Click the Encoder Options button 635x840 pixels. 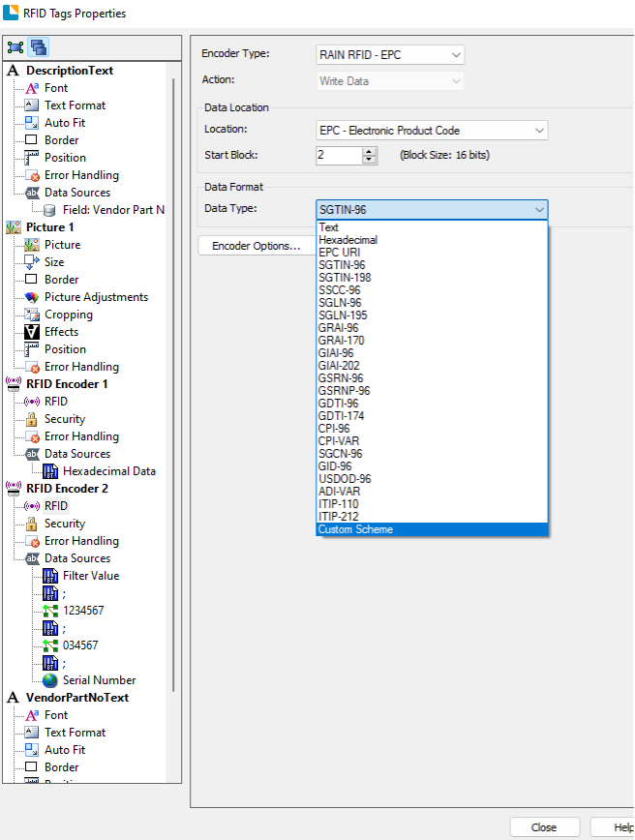coord(257,246)
